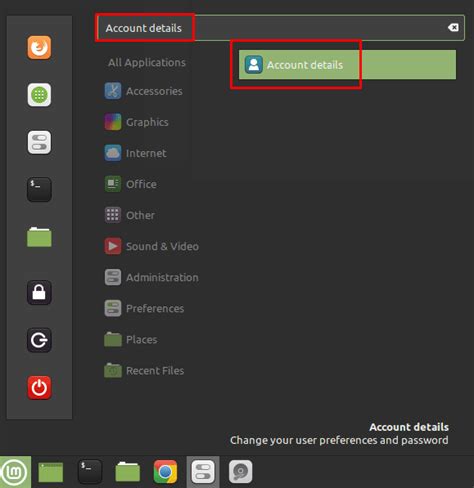Launch Terminal from the favorites sidebar
Image resolution: width=474 pixels, height=488 pixels.
[x=39, y=190]
